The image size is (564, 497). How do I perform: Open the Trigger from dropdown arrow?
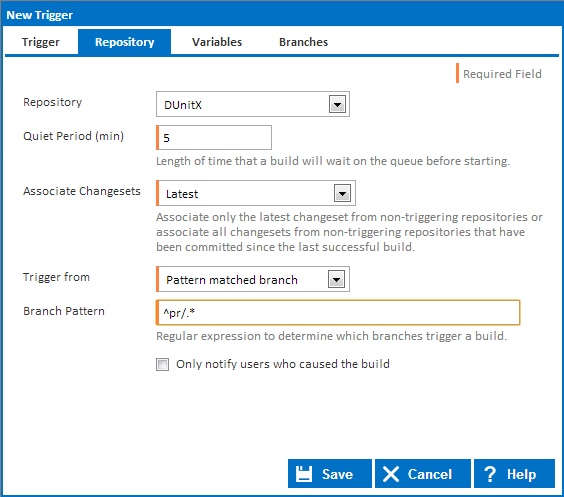point(336,279)
